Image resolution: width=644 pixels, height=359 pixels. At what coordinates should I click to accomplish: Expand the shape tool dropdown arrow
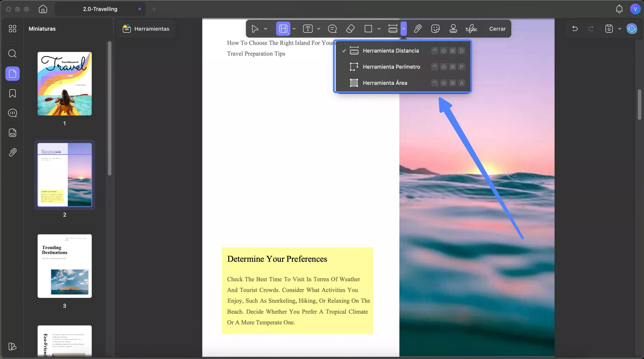pyautogui.click(x=379, y=29)
